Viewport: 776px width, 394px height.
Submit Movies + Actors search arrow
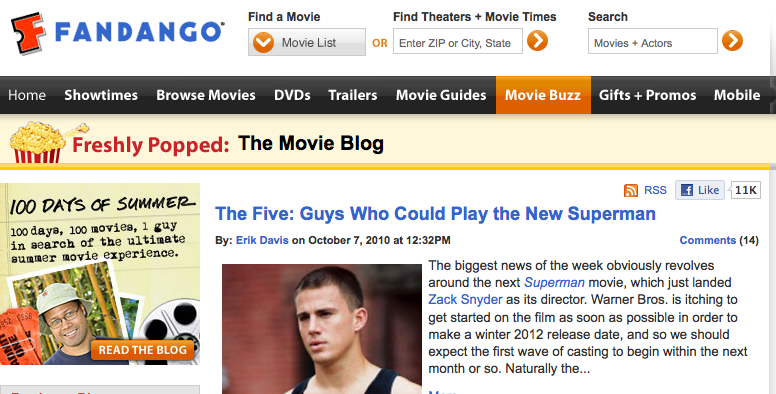[732, 41]
